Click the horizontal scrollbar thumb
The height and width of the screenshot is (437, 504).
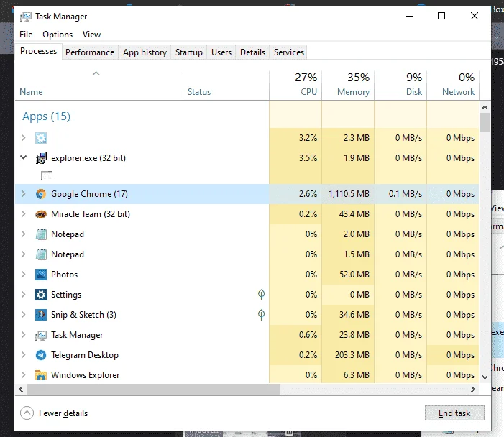[154, 389]
